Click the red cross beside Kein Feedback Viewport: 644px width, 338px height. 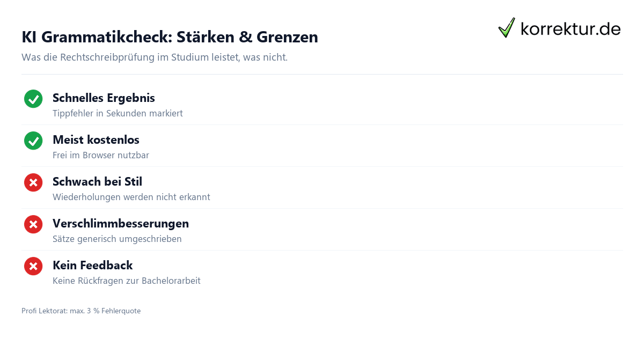(33, 266)
